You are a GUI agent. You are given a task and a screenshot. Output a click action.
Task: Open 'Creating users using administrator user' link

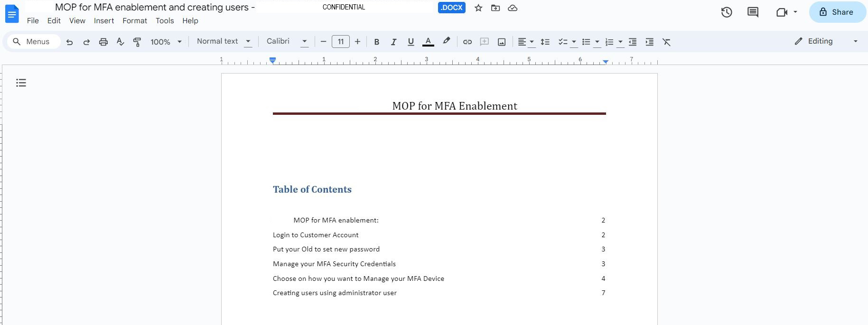pos(335,293)
